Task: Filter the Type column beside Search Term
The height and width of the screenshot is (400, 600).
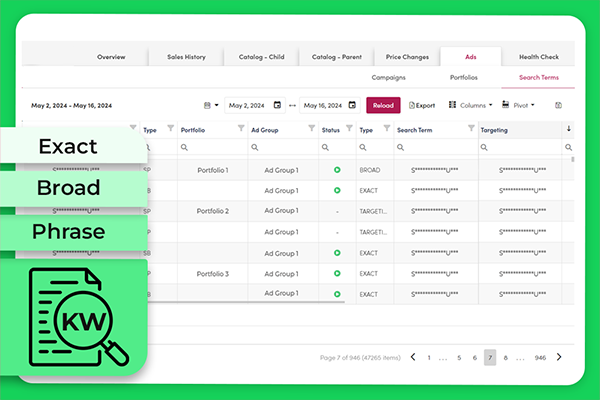Action: tap(387, 128)
